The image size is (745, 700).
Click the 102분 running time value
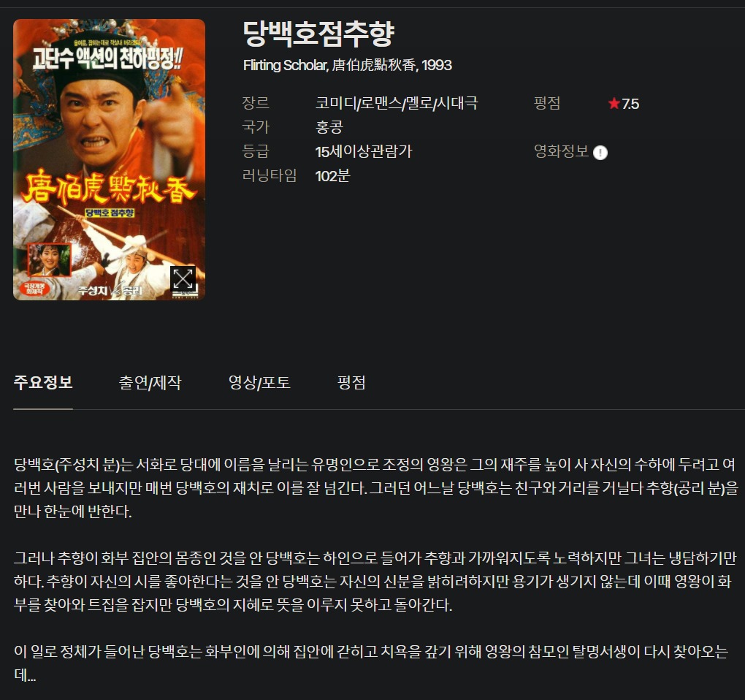coord(332,176)
